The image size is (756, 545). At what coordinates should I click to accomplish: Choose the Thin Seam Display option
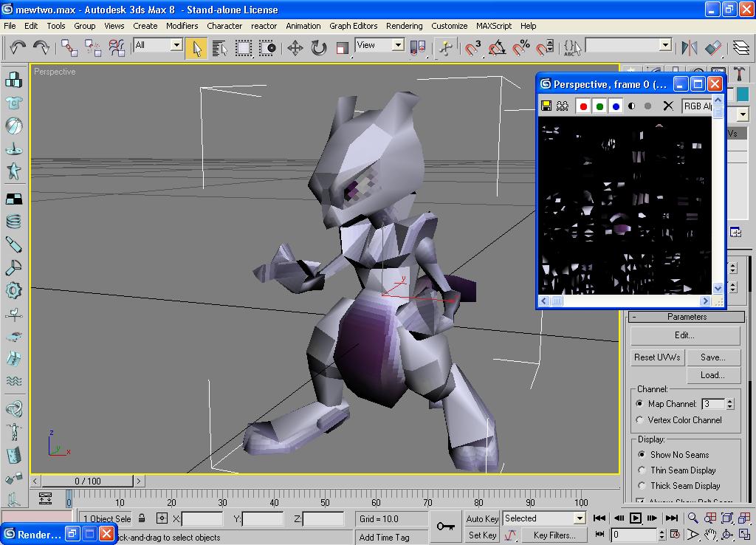coord(641,470)
